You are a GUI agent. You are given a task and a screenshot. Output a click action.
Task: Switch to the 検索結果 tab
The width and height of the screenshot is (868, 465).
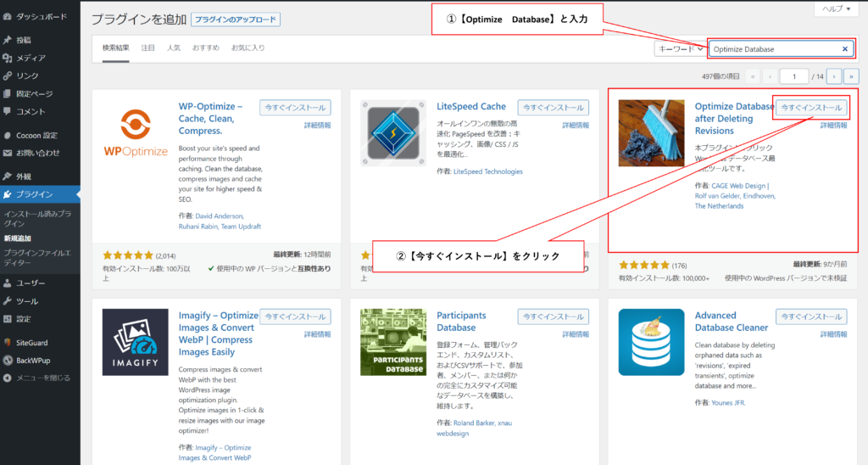[115, 48]
